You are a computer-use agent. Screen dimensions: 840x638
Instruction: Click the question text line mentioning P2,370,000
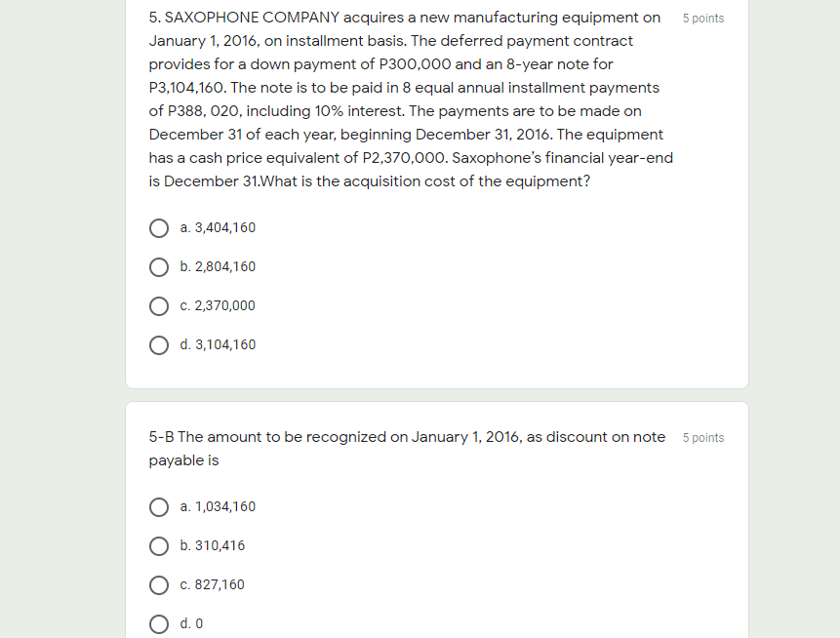click(x=411, y=158)
